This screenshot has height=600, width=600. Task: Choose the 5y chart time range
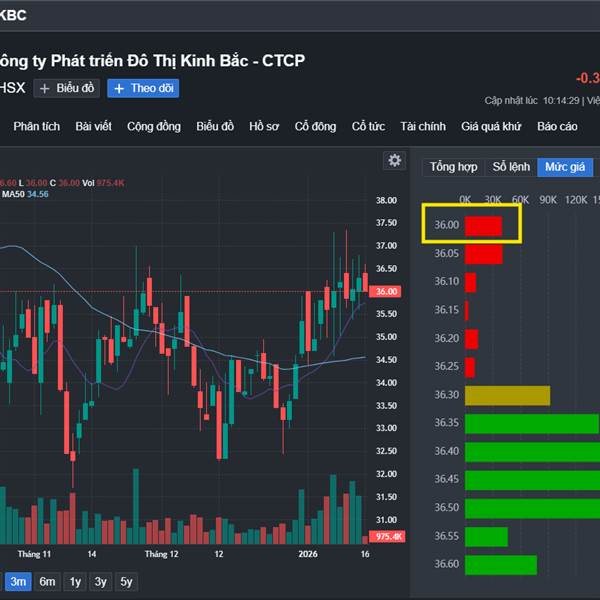pos(125,581)
